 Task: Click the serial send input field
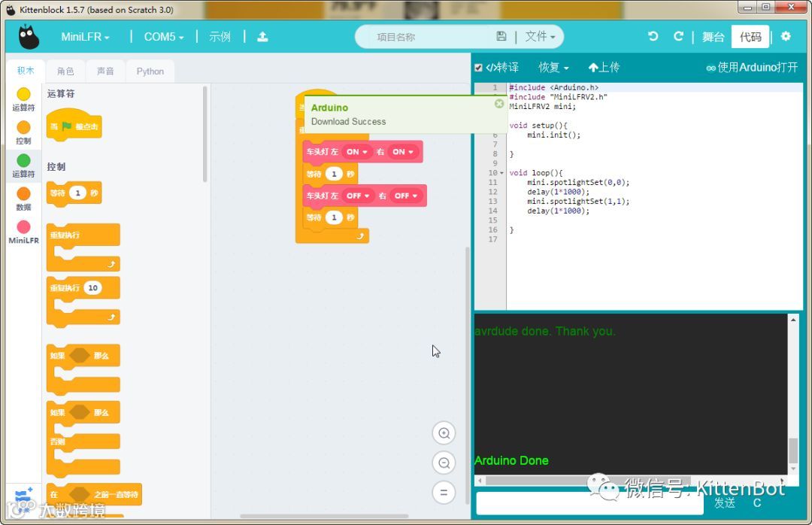(589, 502)
